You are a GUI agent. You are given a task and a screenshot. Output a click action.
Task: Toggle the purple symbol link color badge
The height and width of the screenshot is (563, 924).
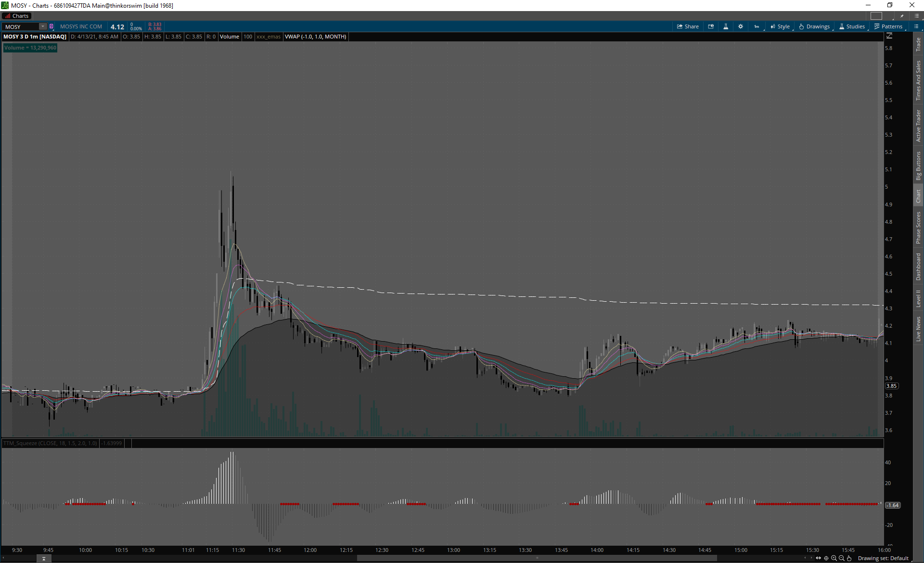[51, 26]
